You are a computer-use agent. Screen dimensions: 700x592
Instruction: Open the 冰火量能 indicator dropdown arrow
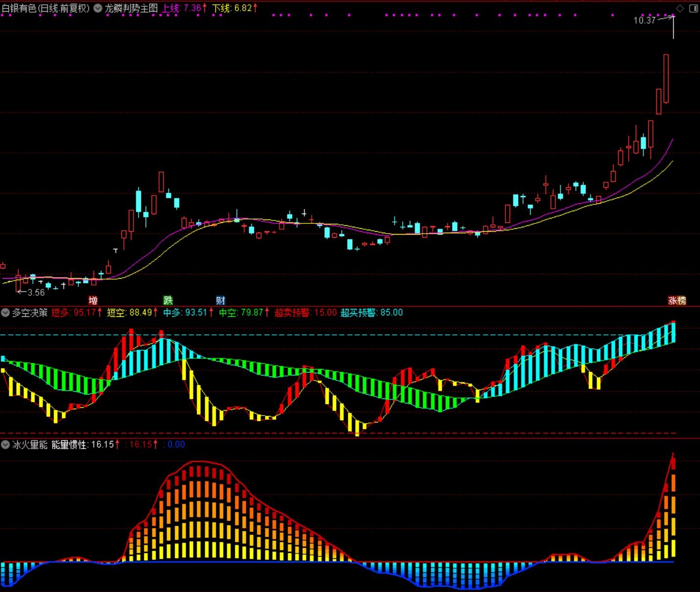[x=5, y=444]
